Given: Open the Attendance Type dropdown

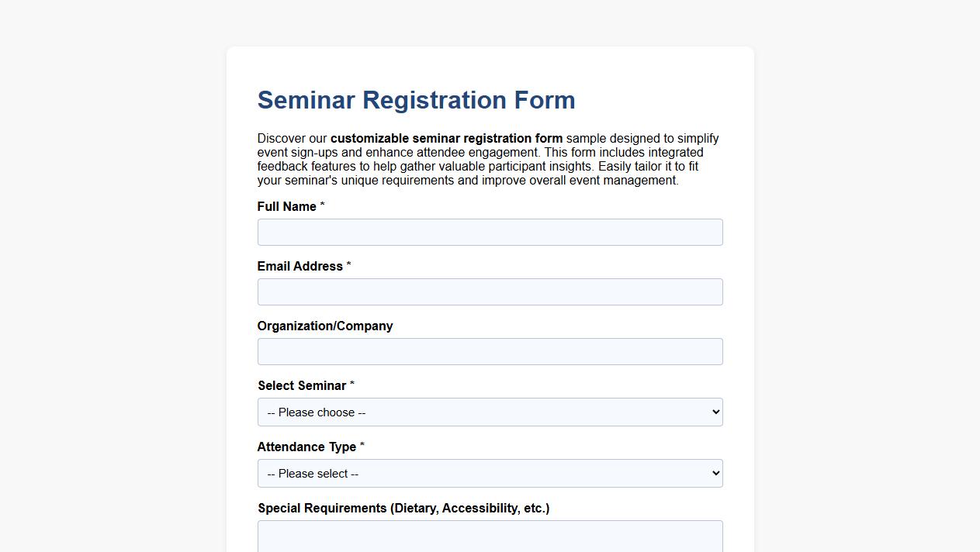Looking at the screenshot, I should (x=490, y=473).
